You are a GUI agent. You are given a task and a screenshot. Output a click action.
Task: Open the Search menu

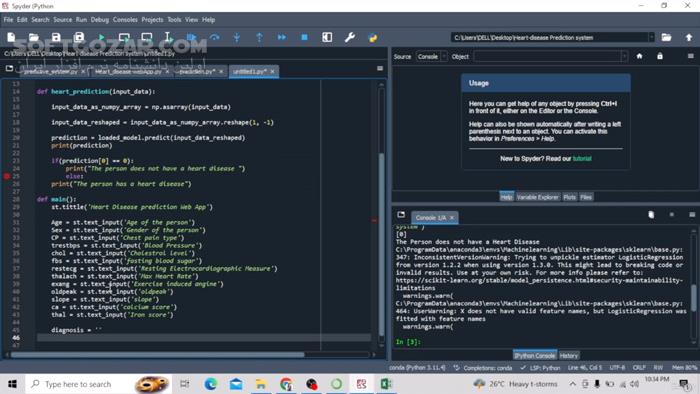40,20
